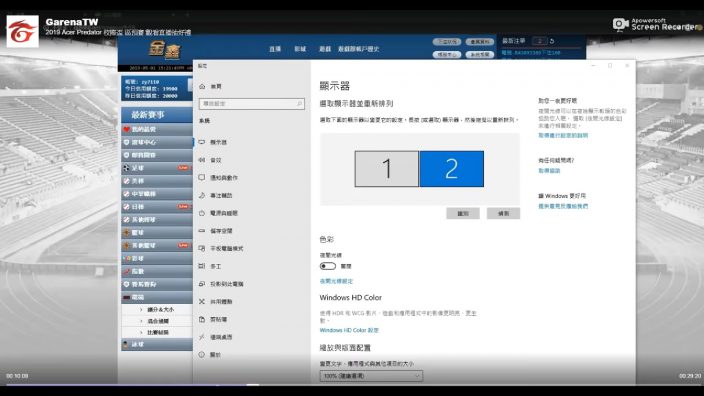Click the Detect (偵測) button

[503, 213]
